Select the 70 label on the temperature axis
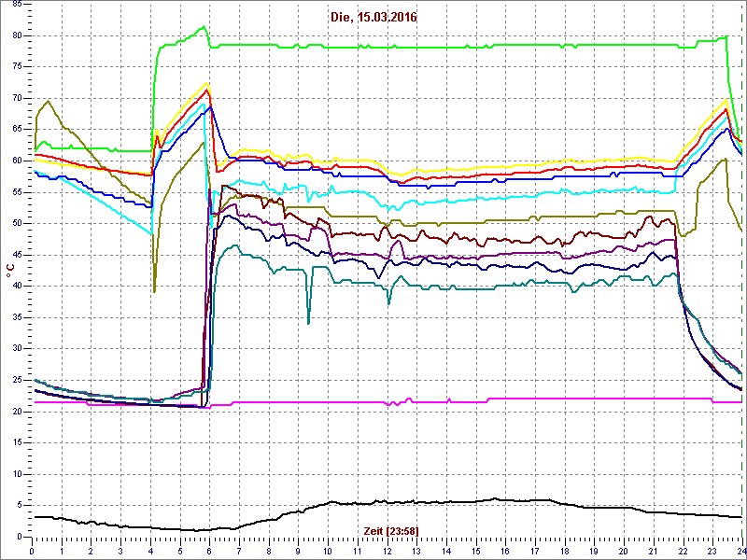The height and width of the screenshot is (560, 747). (16, 99)
